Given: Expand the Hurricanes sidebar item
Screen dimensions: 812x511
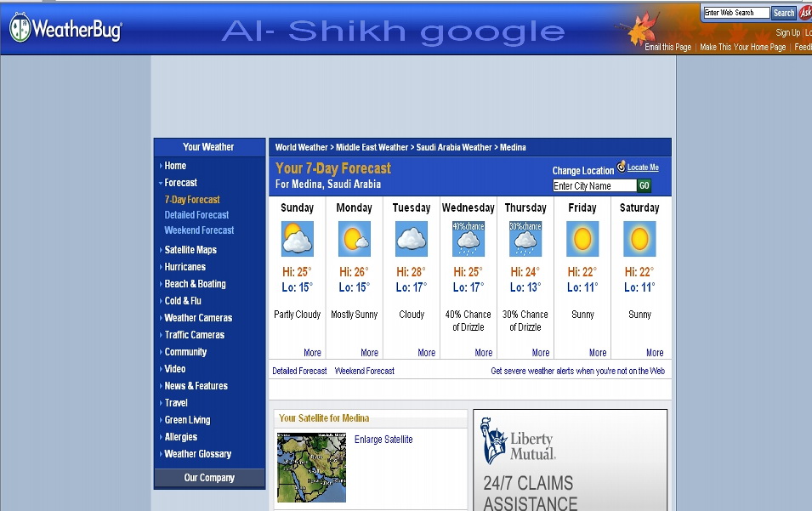Looking at the screenshot, I should 161,267.
